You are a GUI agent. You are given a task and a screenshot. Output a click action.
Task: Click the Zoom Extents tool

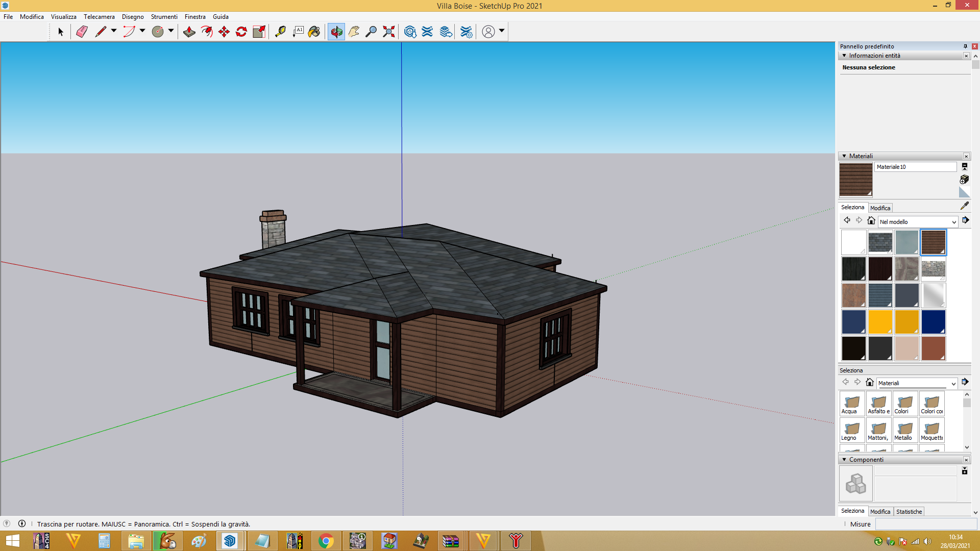click(x=389, y=32)
